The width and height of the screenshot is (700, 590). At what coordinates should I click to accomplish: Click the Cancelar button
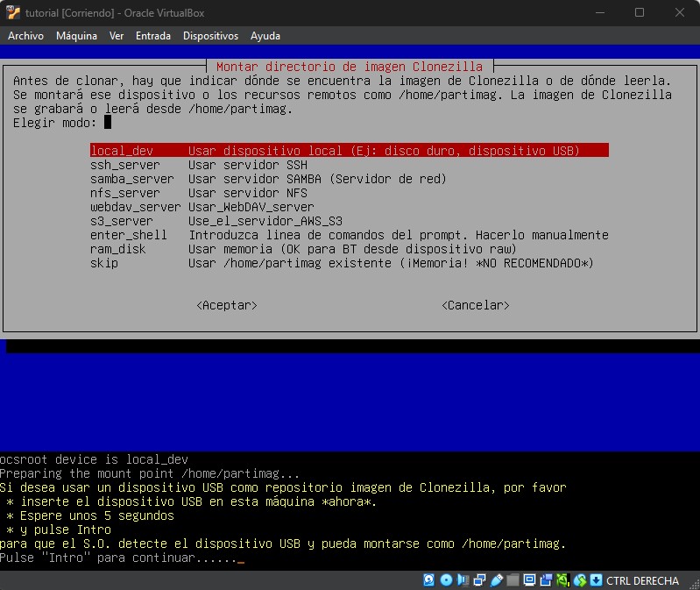coord(476,305)
